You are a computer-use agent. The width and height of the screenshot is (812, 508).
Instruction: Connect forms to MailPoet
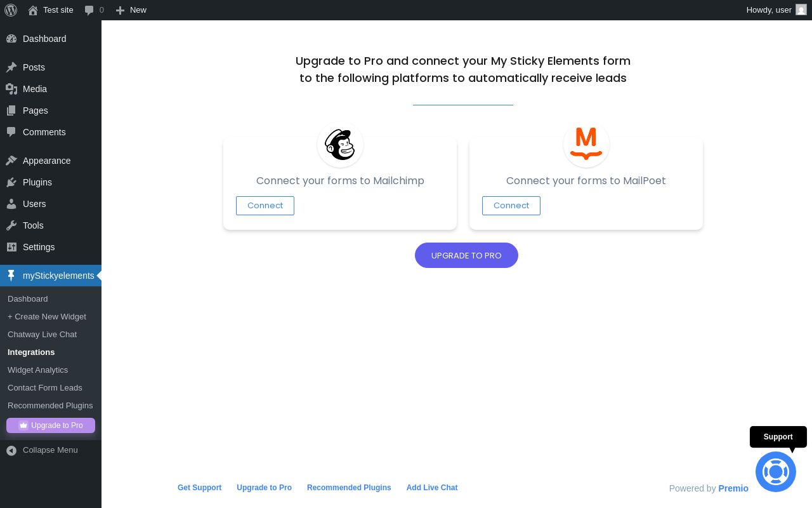click(x=511, y=206)
